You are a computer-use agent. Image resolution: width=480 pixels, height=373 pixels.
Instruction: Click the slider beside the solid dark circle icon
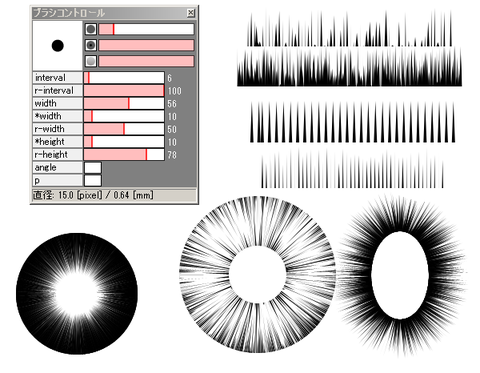coord(146,29)
